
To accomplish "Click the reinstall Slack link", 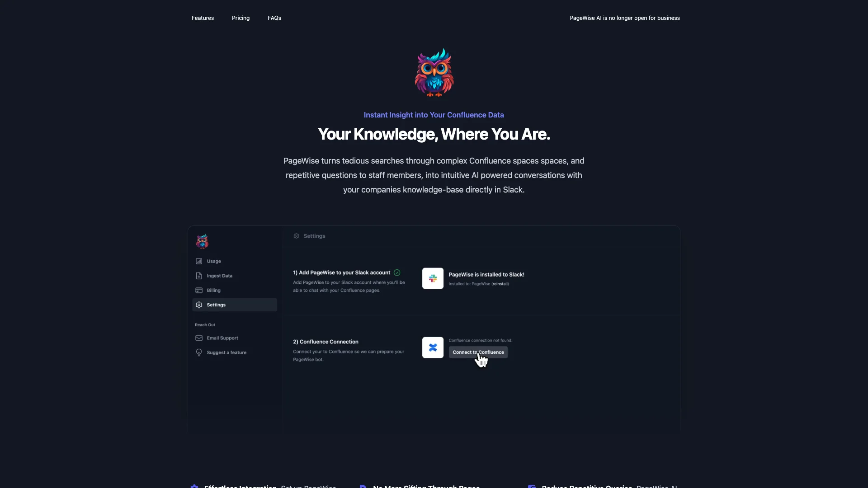I will 500,284.
